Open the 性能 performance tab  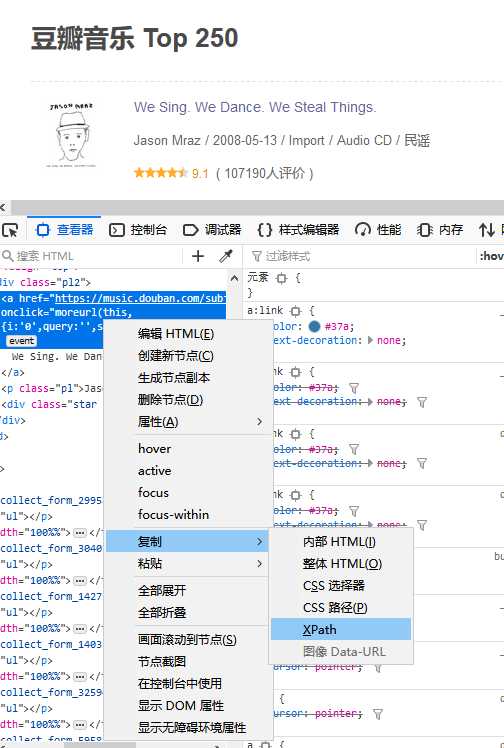point(378,230)
